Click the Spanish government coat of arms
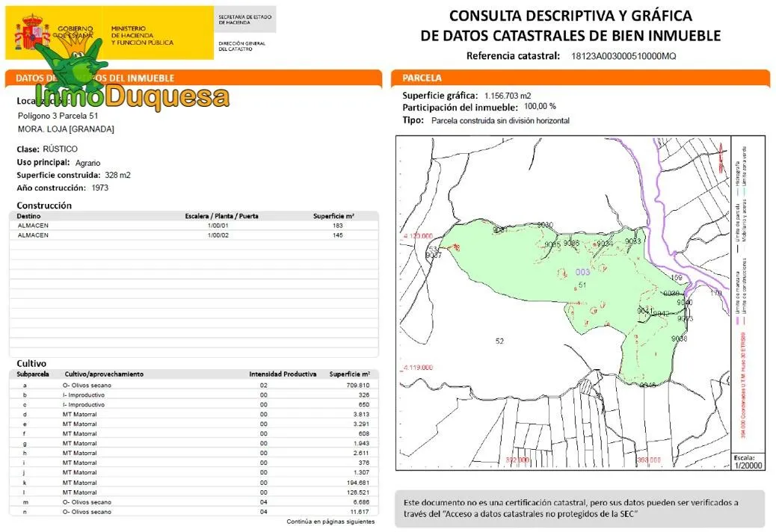 pyautogui.click(x=30, y=34)
